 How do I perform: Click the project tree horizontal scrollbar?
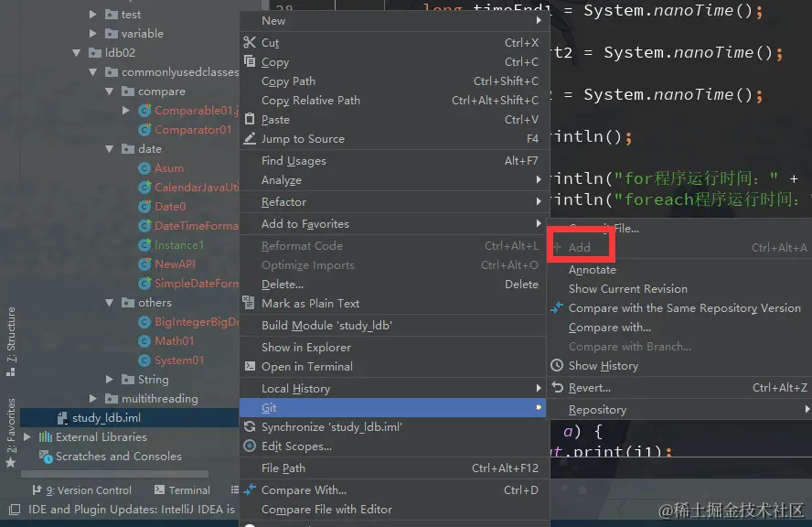click(114, 474)
